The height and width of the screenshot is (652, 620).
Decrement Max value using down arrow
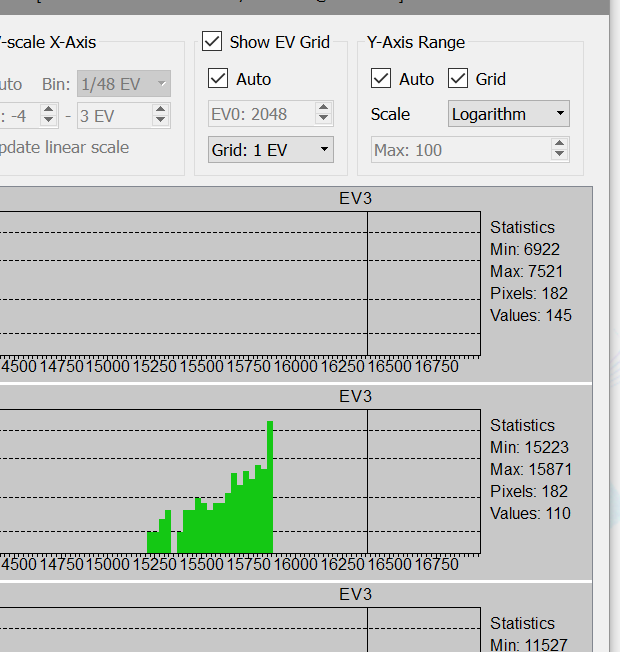click(560, 156)
